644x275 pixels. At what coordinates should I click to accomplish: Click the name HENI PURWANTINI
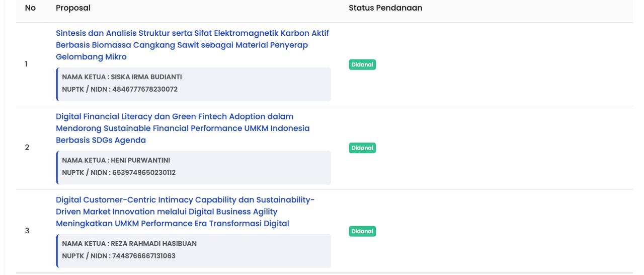click(x=140, y=160)
